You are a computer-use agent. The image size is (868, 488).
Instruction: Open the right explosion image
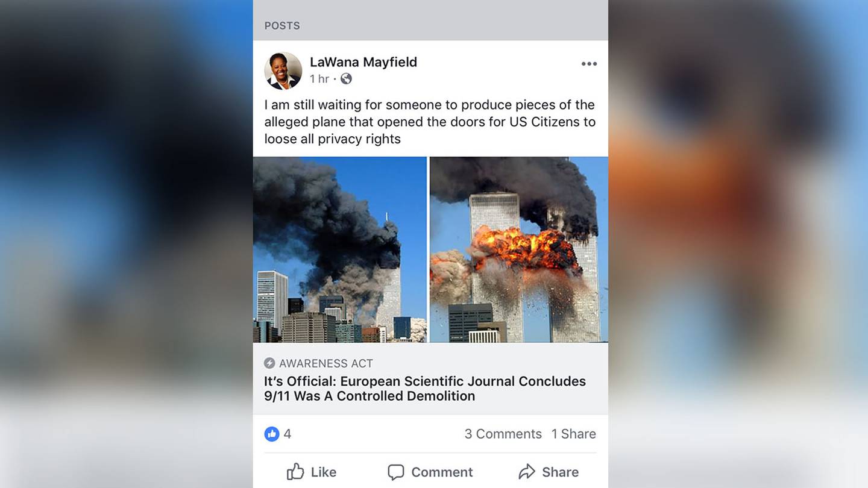pyautogui.click(x=519, y=249)
